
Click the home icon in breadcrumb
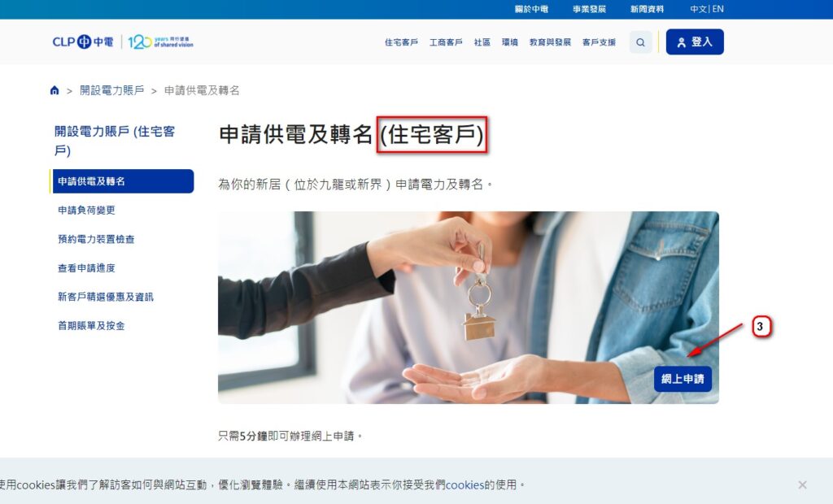pos(55,90)
